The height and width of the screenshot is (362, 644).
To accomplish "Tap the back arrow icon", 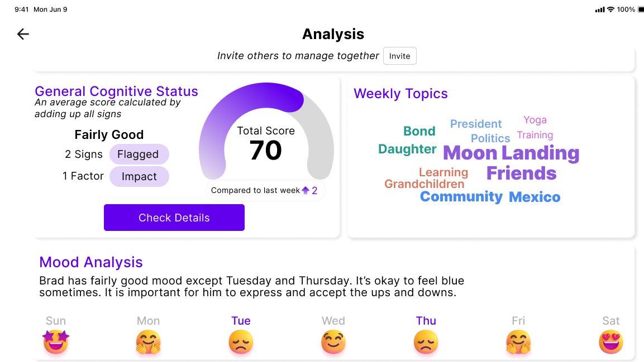I will point(23,34).
